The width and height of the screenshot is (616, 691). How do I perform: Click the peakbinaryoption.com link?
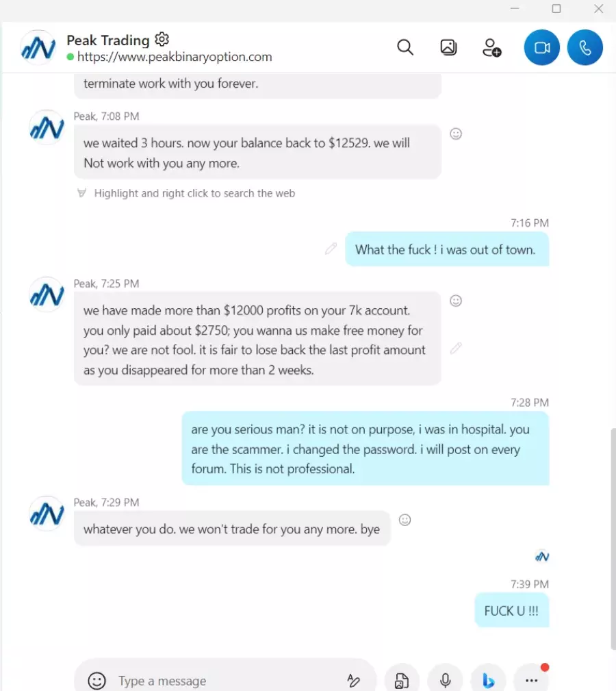[175, 57]
